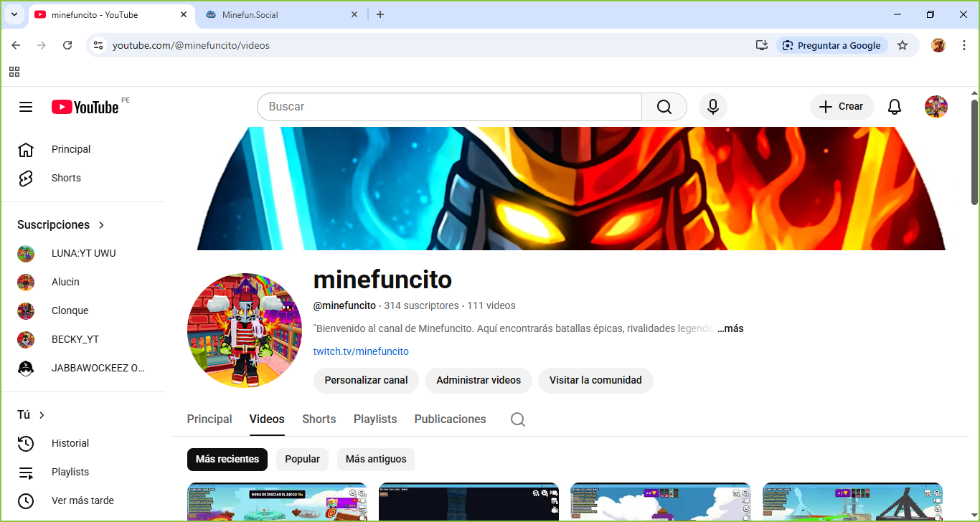Image resolution: width=980 pixels, height=522 pixels.
Task: Start voice search with microphone icon
Action: (712, 107)
